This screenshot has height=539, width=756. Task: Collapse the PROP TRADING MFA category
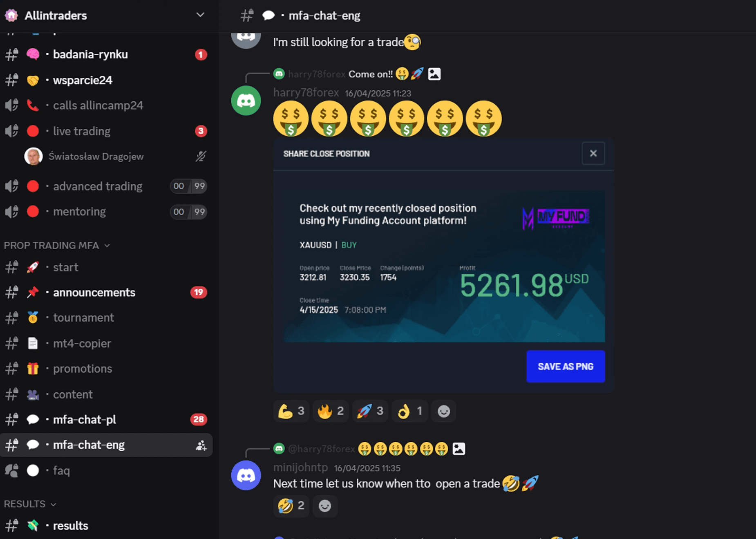[x=57, y=245]
